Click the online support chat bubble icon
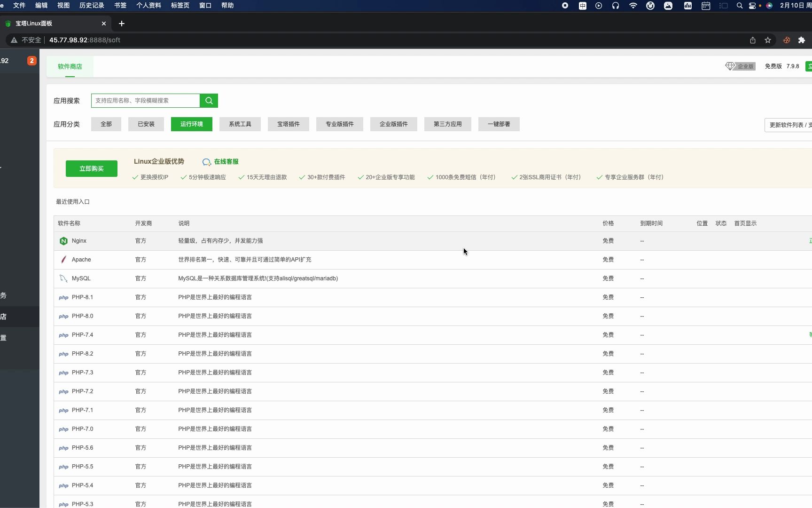The width and height of the screenshot is (812, 508). (x=206, y=162)
